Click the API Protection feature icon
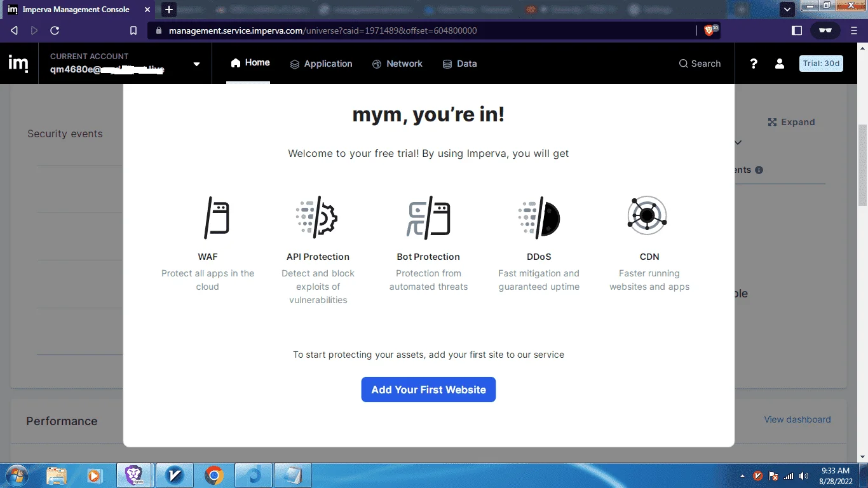The image size is (868, 488). 317,217
